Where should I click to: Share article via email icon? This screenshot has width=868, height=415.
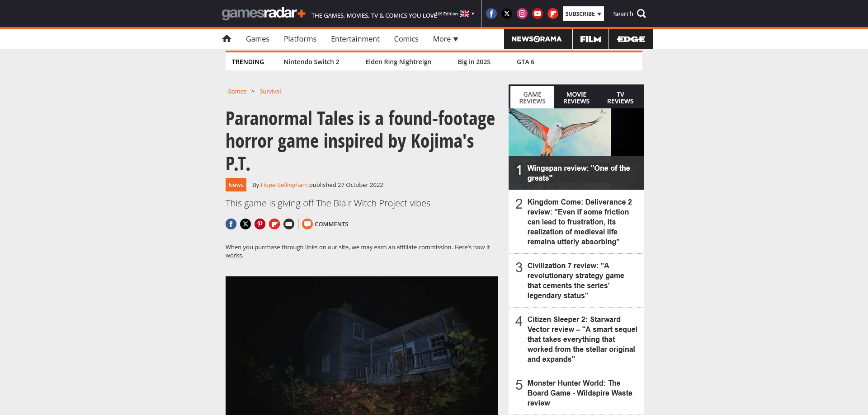point(289,224)
